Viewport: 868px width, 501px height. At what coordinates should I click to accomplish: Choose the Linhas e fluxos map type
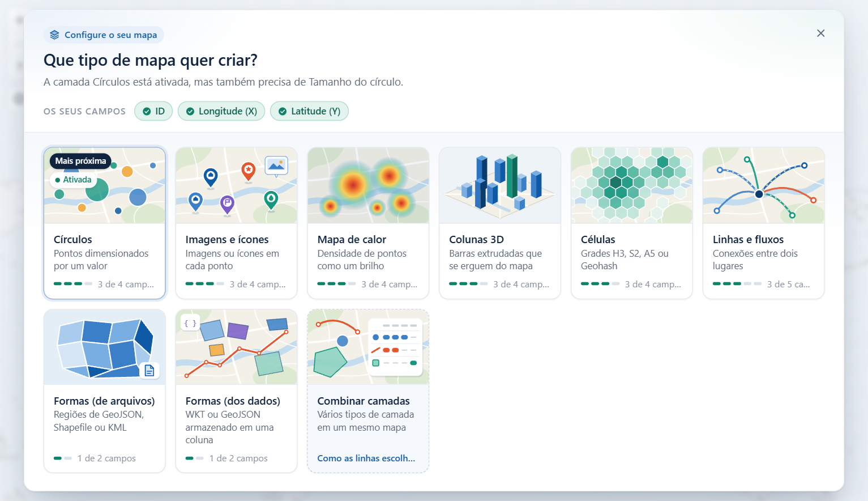[x=764, y=223]
